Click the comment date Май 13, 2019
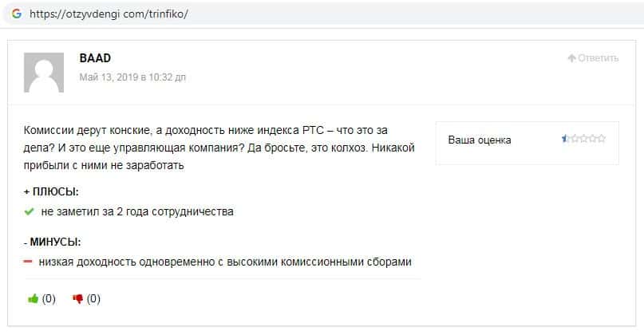 132,77
